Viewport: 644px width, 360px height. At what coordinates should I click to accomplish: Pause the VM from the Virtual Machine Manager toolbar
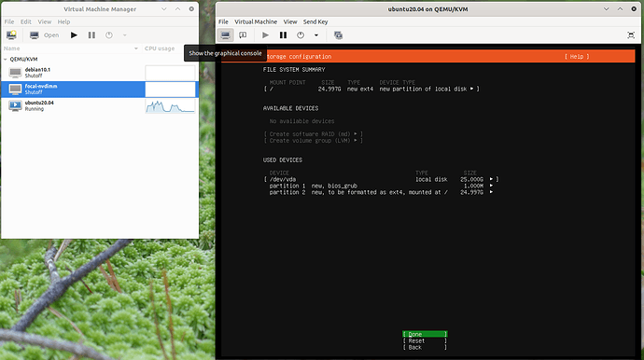pyautogui.click(x=91, y=35)
